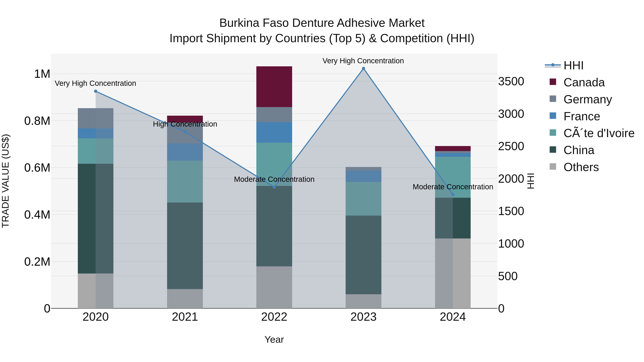Click the HHI data point for 2021
644x362 pixels.
pyautogui.click(x=185, y=132)
